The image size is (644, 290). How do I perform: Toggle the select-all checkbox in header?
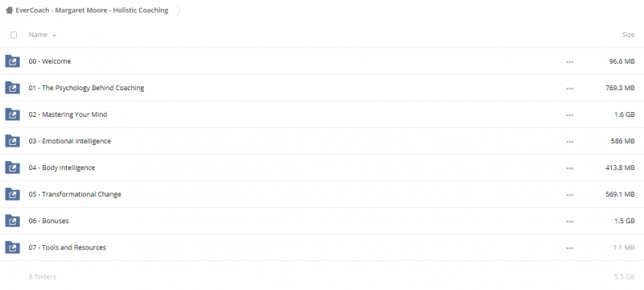tap(14, 35)
